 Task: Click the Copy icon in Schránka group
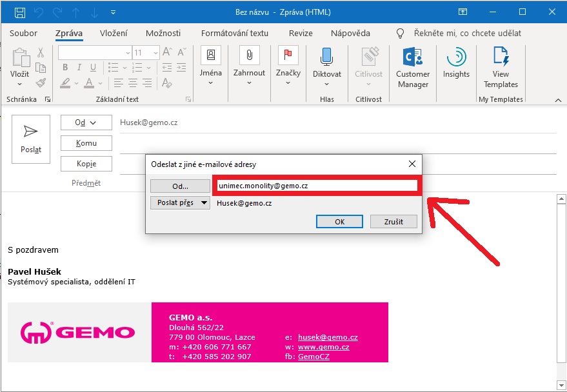(41, 68)
